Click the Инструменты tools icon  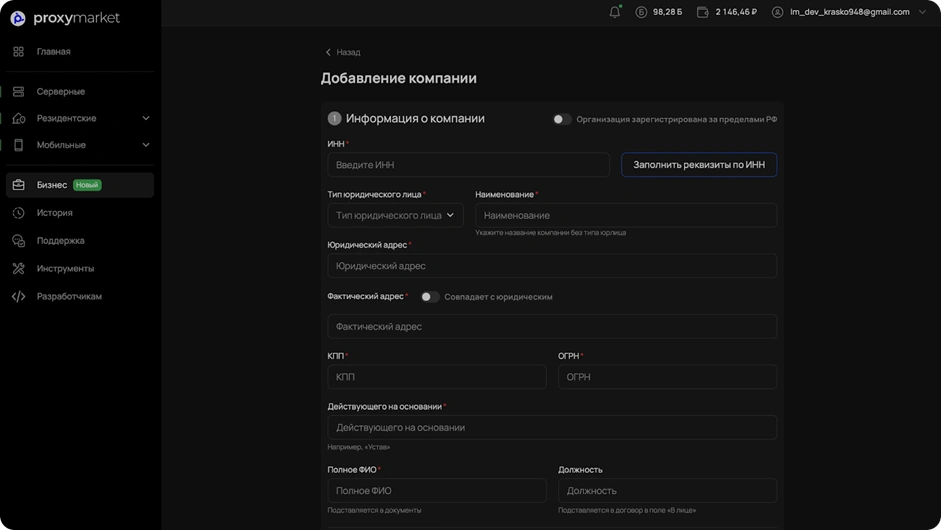point(19,268)
